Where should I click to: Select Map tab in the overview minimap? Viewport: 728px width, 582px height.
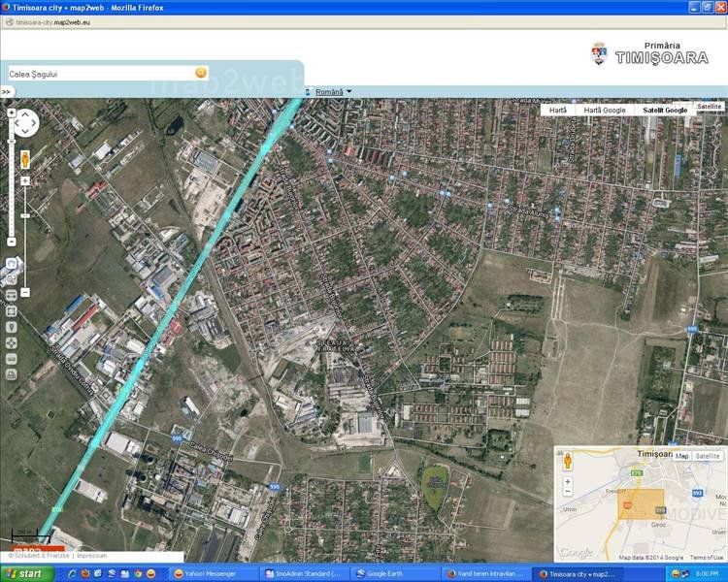click(x=681, y=456)
